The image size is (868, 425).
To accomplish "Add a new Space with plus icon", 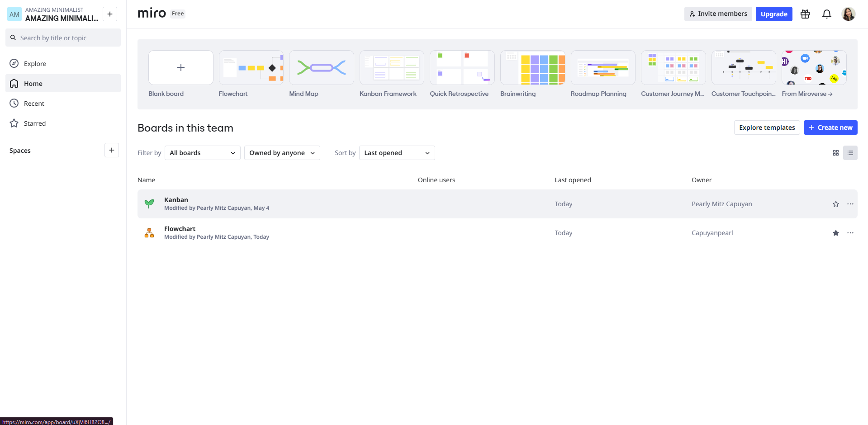I will click(112, 150).
